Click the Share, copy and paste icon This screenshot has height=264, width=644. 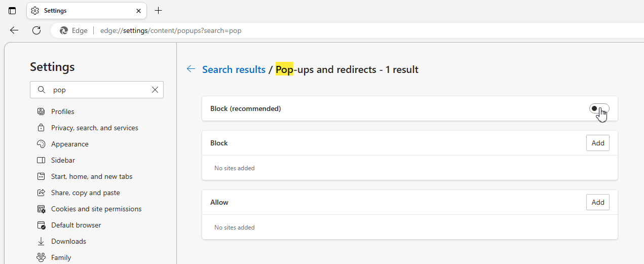(x=41, y=193)
